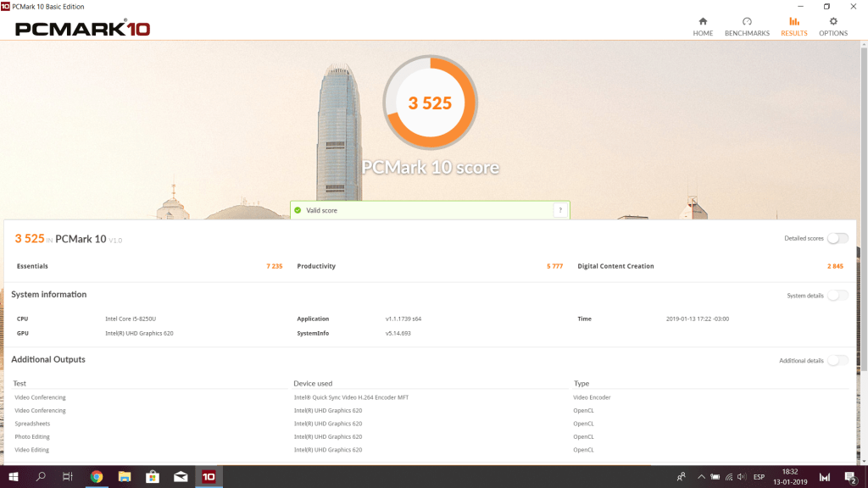868x488 pixels.
Task: Go to the Benchmarks section
Action: pyautogui.click(x=747, y=26)
